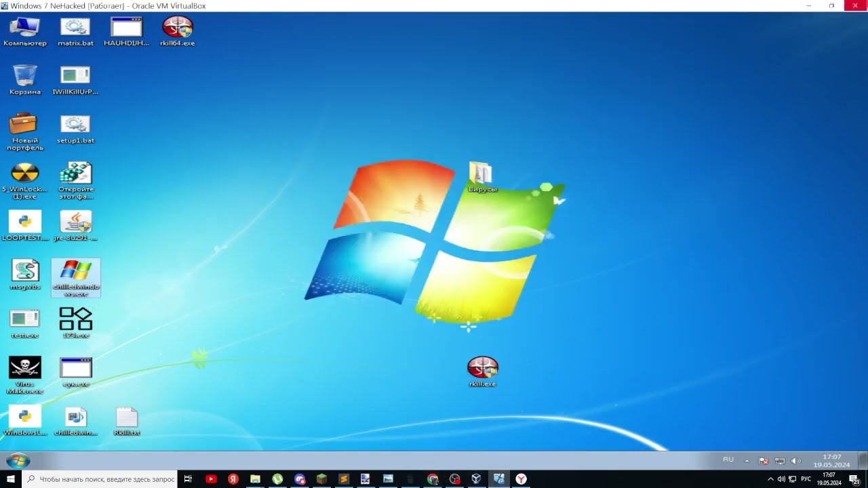Show hidden icons in Windows 7 tray
Screen dimensions: 868x488
(747, 461)
